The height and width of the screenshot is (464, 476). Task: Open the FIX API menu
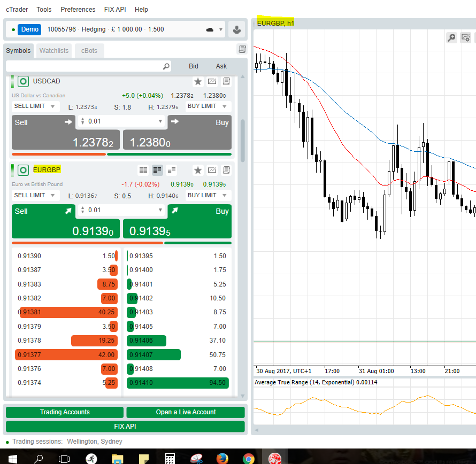pyautogui.click(x=115, y=10)
